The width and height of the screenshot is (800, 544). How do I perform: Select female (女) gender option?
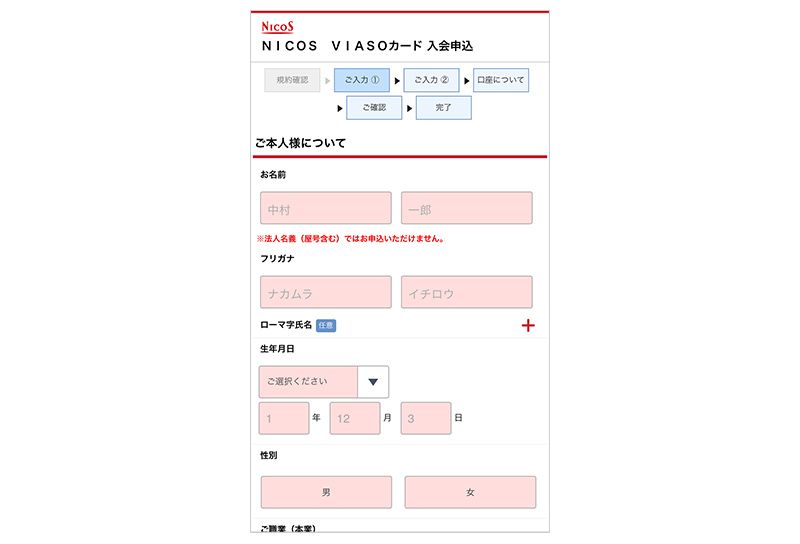pos(470,492)
